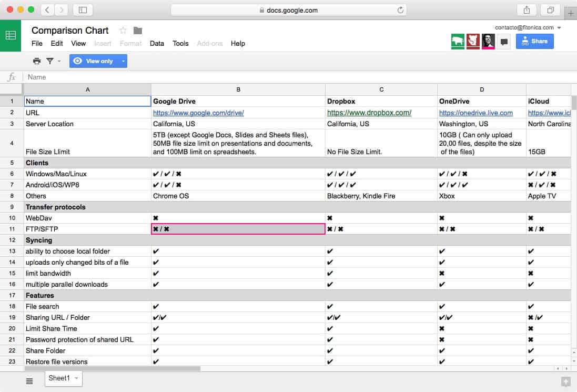Open the Google Sheets home icon
Viewport: 577px width, 392px height.
(11, 36)
